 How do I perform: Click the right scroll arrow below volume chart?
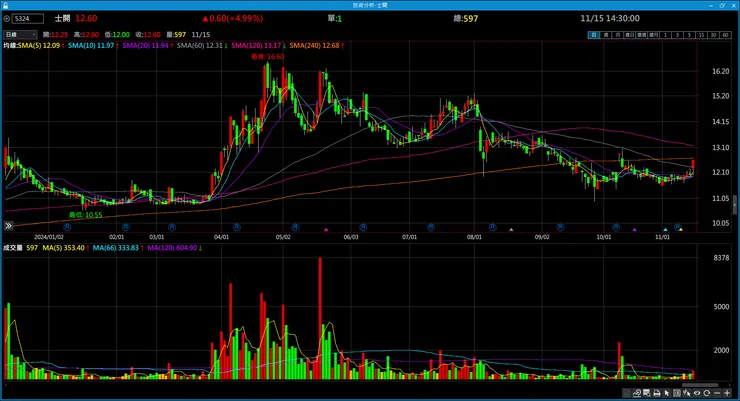click(x=731, y=385)
